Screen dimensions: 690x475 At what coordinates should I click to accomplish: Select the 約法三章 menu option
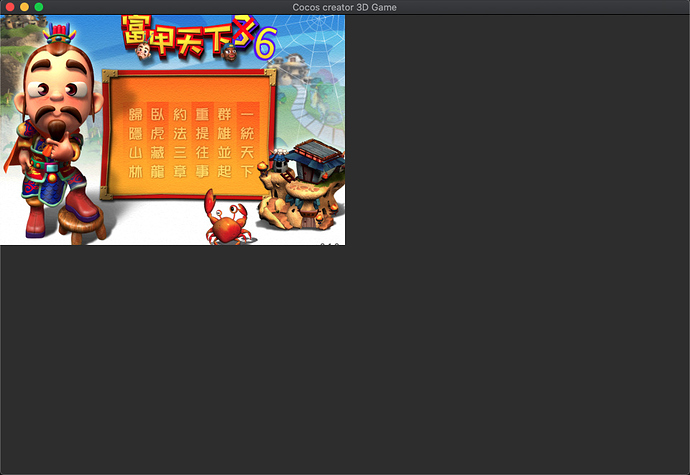click(180, 143)
